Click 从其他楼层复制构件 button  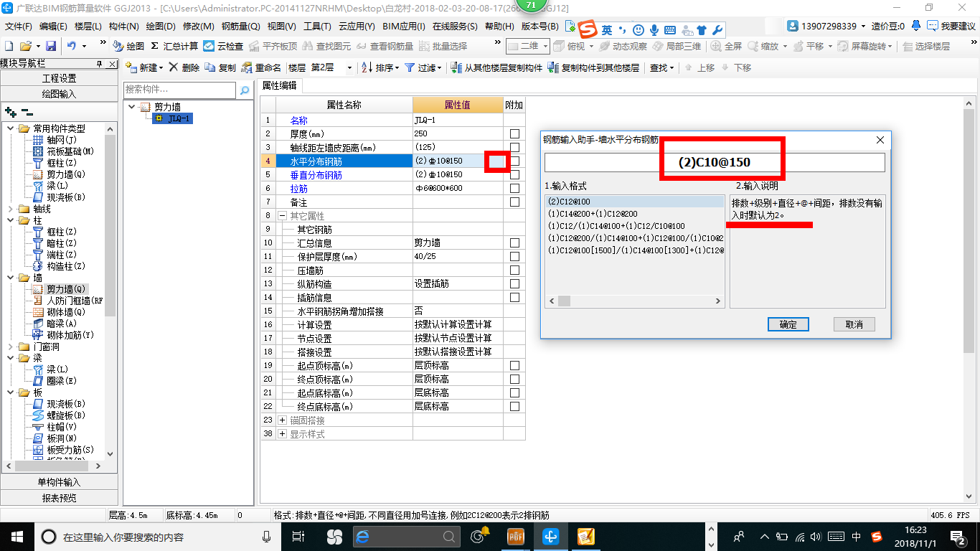click(x=497, y=67)
